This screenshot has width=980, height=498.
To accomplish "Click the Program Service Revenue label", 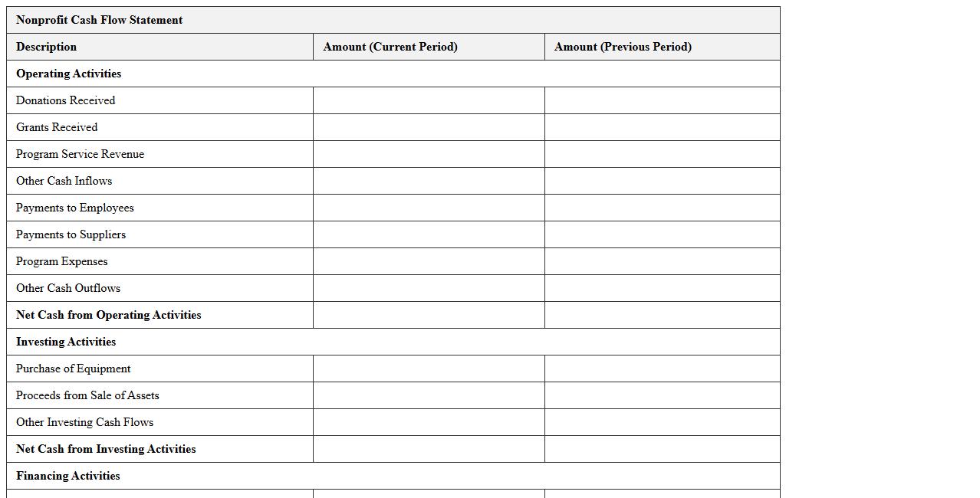I will [x=80, y=154].
